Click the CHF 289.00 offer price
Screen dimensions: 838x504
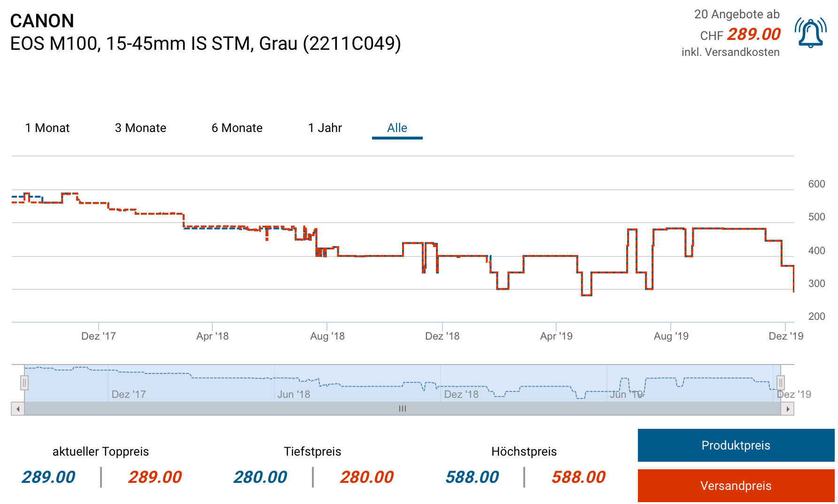point(753,34)
